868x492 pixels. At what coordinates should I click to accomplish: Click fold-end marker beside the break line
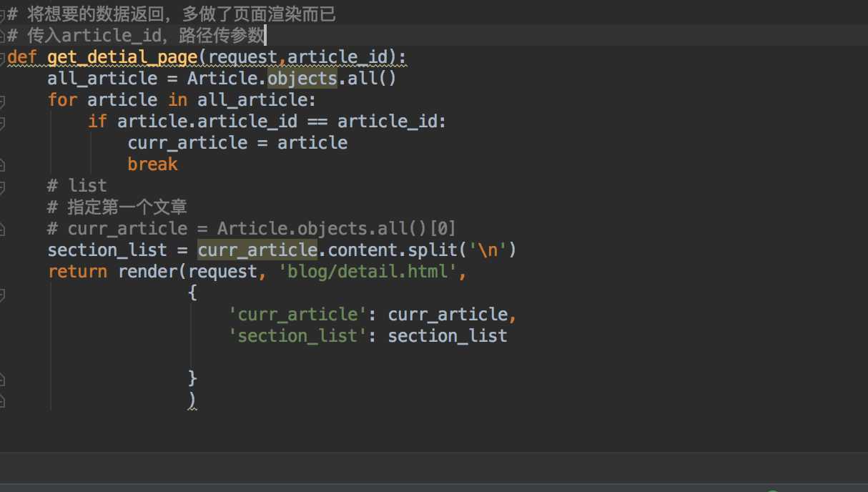[x=2, y=164]
